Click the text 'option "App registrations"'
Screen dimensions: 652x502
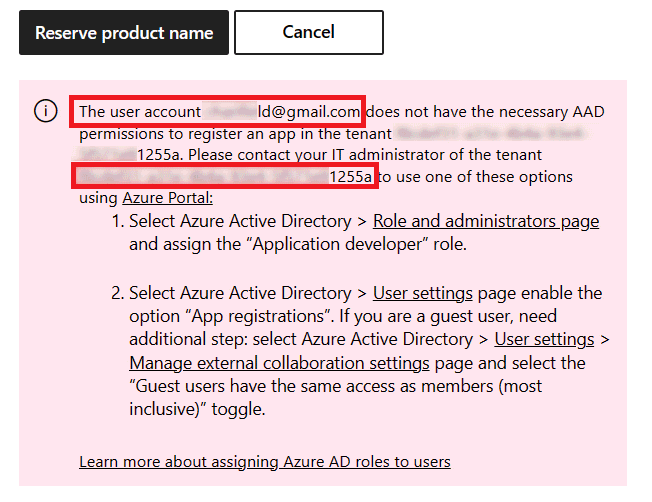pos(232,317)
